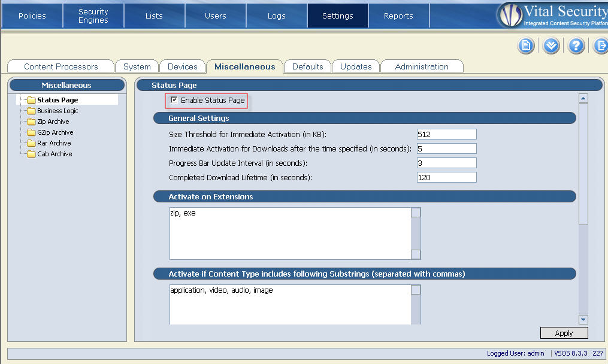Open the Updates tab

356,66
